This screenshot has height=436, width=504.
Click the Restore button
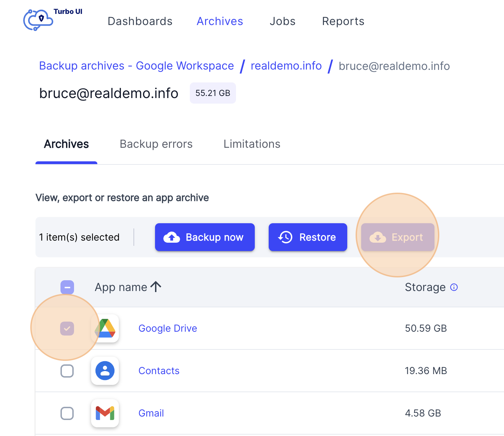pyautogui.click(x=308, y=237)
